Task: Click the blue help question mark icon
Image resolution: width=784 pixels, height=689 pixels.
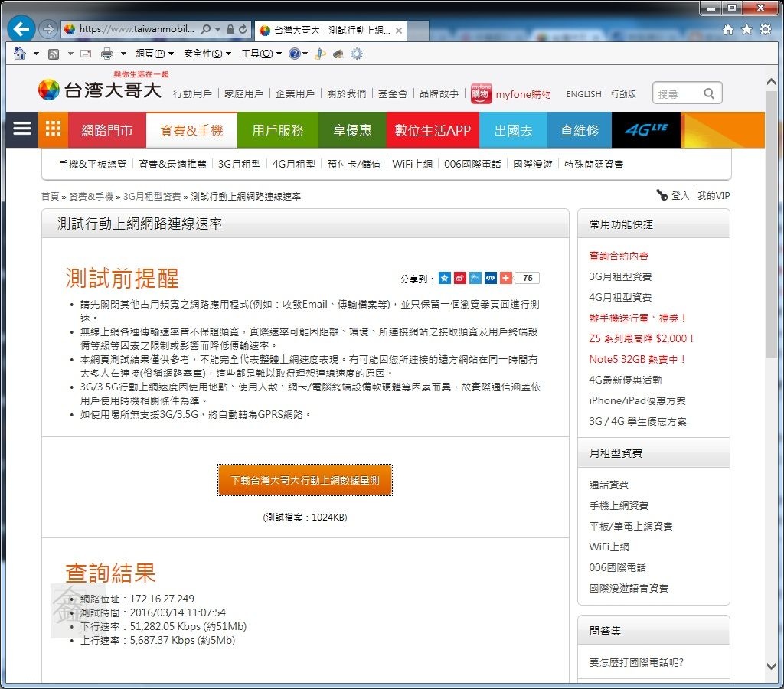Action: (x=295, y=54)
